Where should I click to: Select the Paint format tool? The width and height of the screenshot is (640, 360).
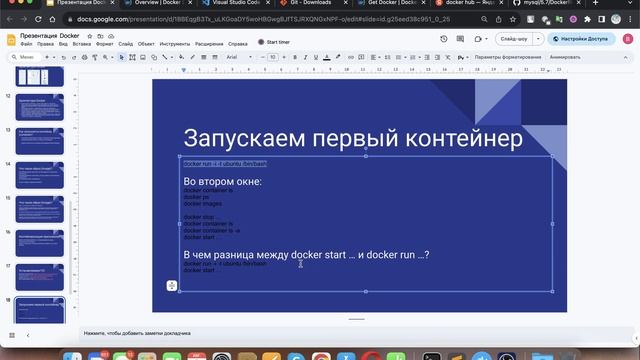coord(95,58)
